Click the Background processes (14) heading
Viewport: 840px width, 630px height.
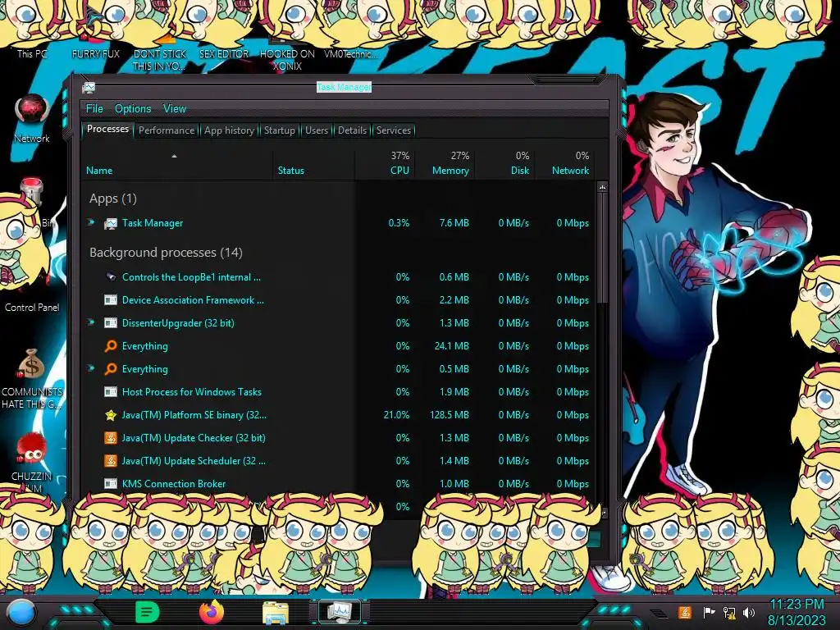166,253
